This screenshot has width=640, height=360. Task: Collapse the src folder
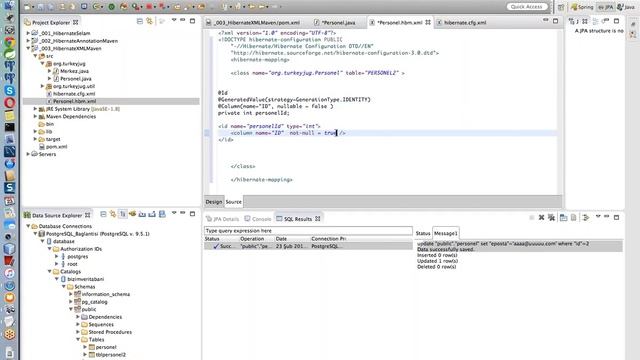36,56
